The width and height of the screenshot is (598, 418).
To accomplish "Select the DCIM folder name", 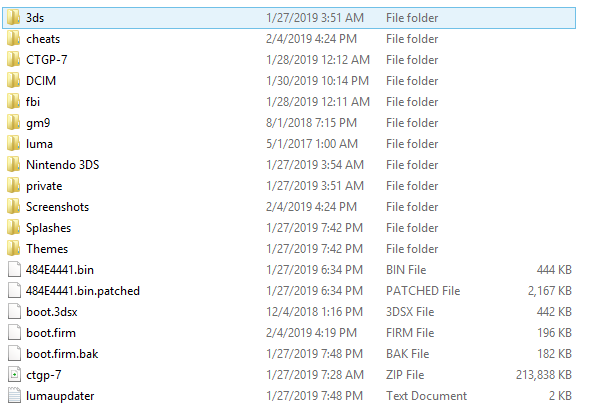I will click(41, 80).
